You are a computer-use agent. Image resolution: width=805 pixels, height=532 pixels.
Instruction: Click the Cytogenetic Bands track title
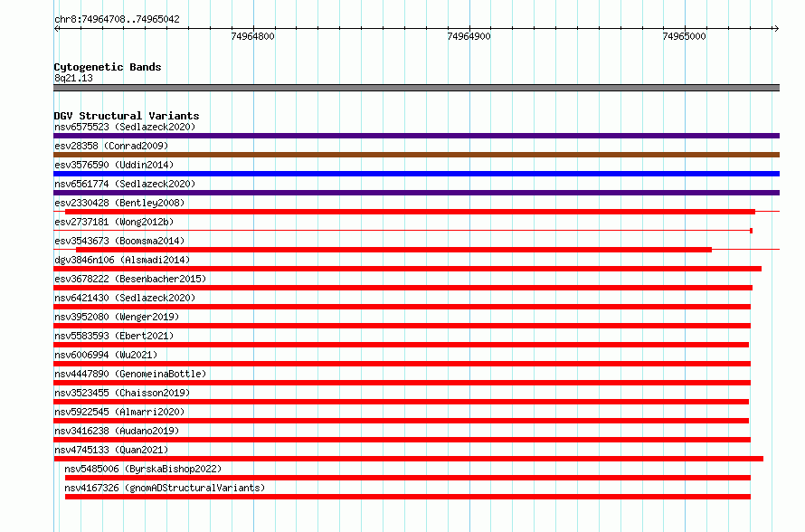click(x=108, y=67)
